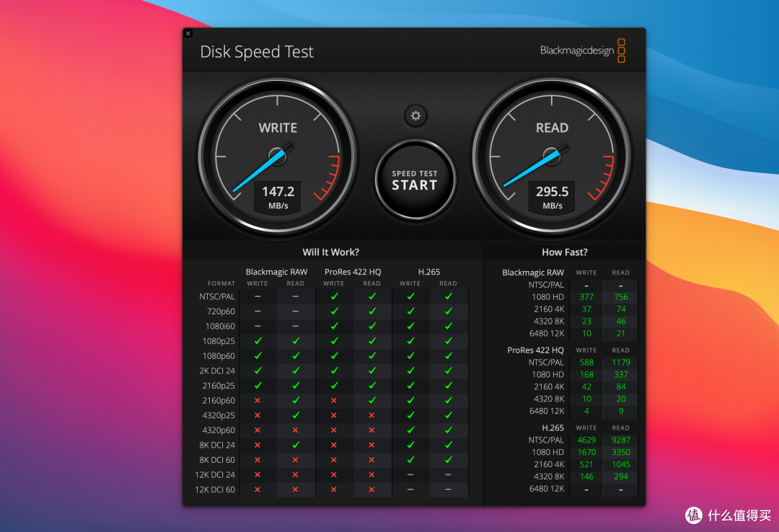This screenshot has width=779, height=532.
Task: Click the Blackmagicdesign logo
Action: click(x=582, y=50)
